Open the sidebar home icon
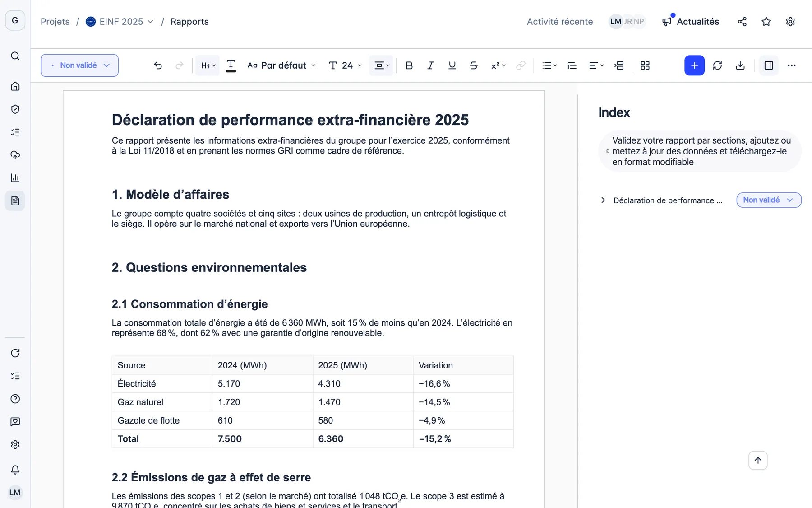812x508 pixels. [15, 86]
